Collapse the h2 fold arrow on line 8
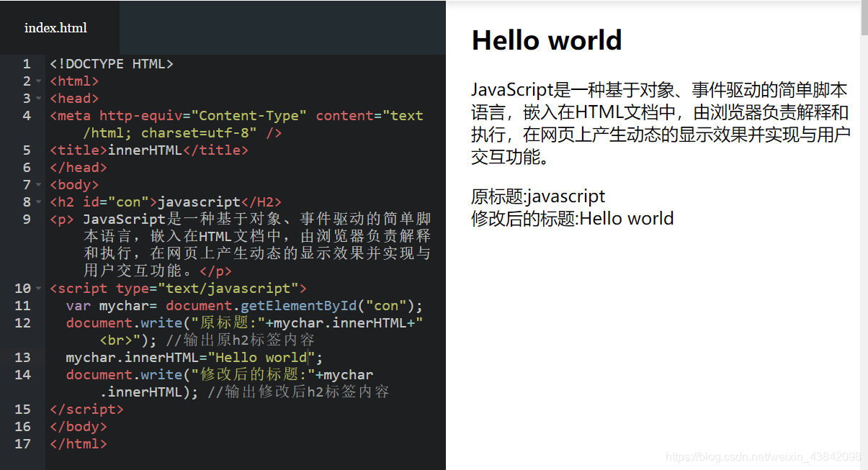The image size is (868, 470). pyautogui.click(x=38, y=202)
